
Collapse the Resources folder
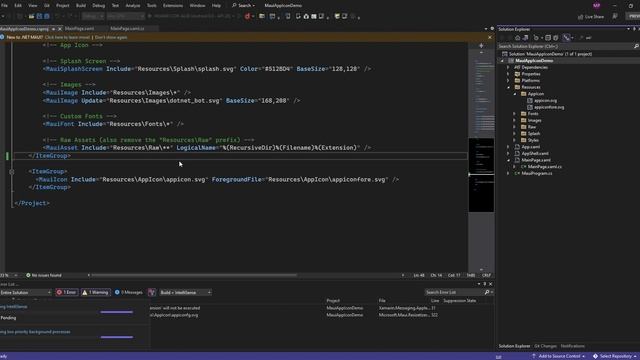click(508, 87)
